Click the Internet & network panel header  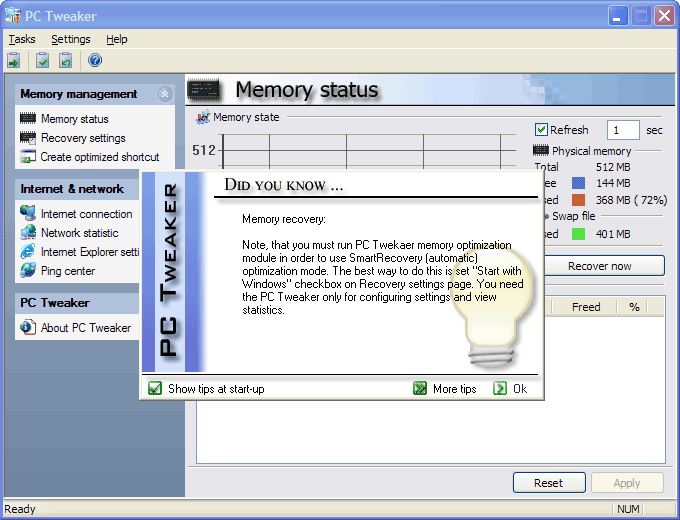(78, 189)
